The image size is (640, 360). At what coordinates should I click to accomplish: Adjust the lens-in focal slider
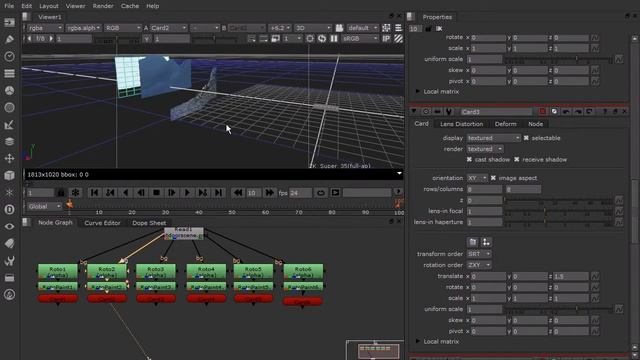click(x=558, y=211)
